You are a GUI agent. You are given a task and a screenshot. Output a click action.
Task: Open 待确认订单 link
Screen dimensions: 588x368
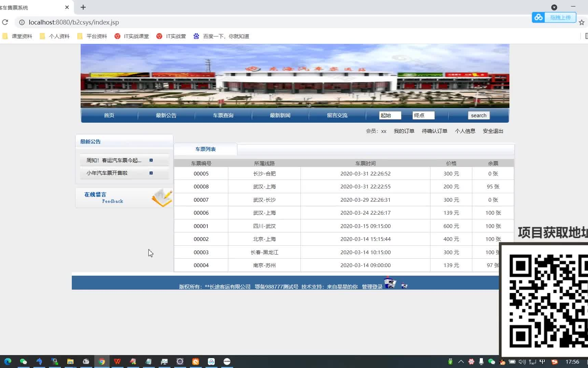pyautogui.click(x=435, y=131)
